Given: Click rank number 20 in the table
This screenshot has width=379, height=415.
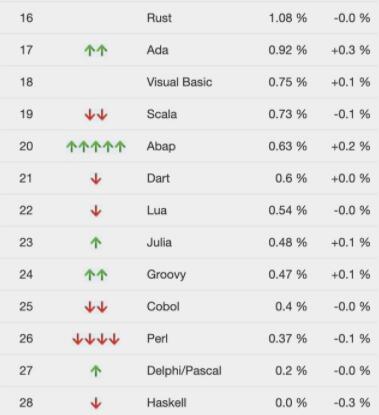Looking at the screenshot, I should pos(26,146).
